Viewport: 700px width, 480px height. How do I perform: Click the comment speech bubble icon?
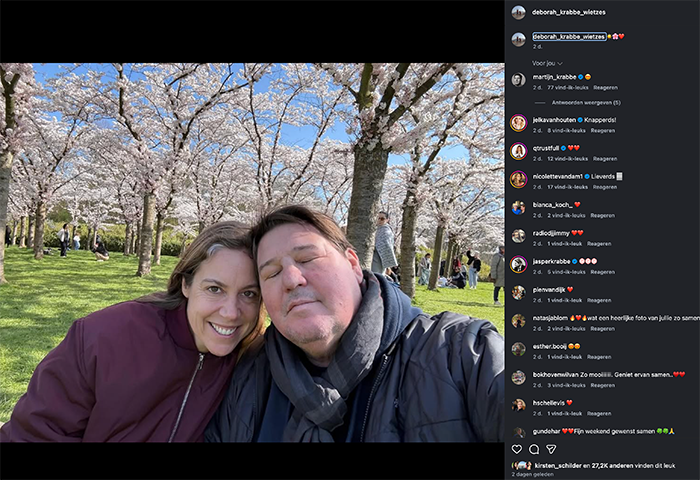[x=534, y=449]
